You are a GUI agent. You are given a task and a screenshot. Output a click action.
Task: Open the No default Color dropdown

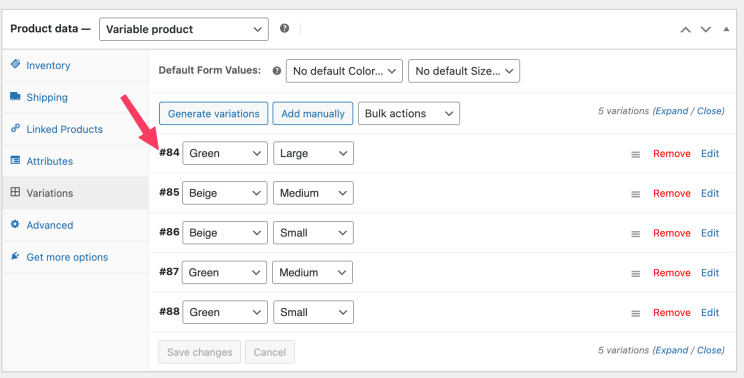(344, 71)
